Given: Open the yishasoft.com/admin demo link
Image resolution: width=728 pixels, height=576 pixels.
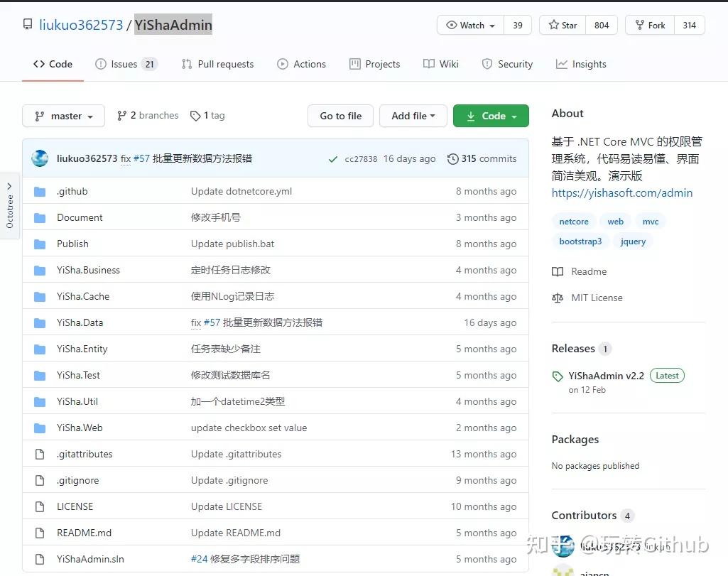Looking at the screenshot, I should click(621, 193).
